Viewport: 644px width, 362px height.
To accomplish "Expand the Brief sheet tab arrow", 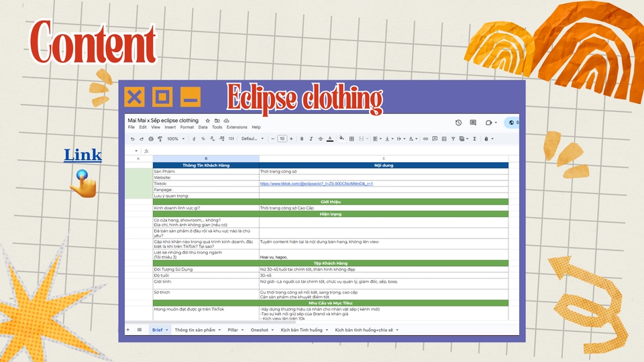I will [168, 330].
